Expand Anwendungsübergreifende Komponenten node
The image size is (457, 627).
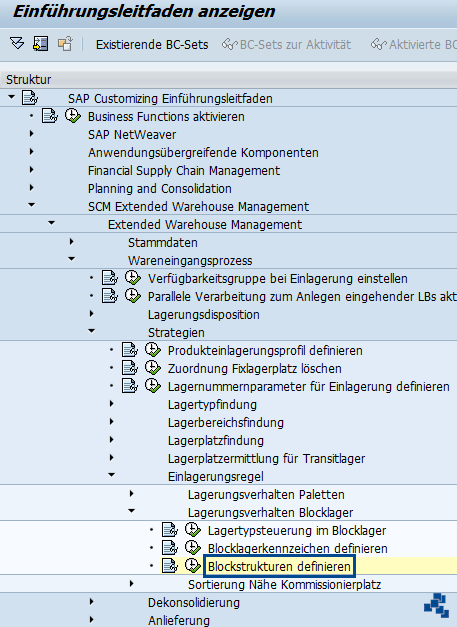32,152
